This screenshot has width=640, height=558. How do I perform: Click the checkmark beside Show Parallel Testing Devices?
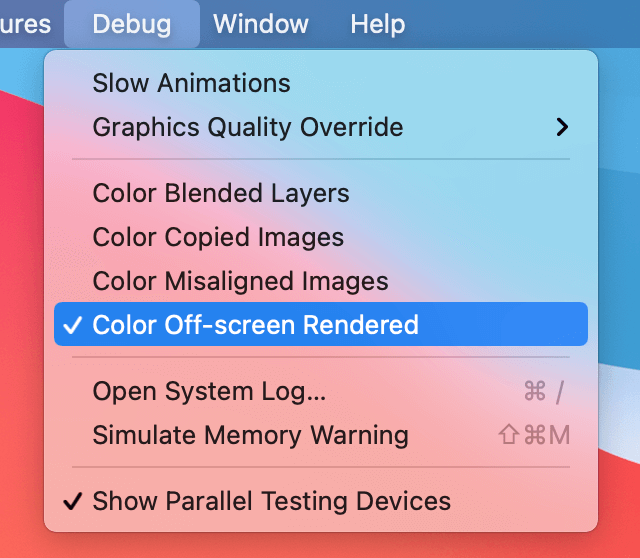coord(71,501)
